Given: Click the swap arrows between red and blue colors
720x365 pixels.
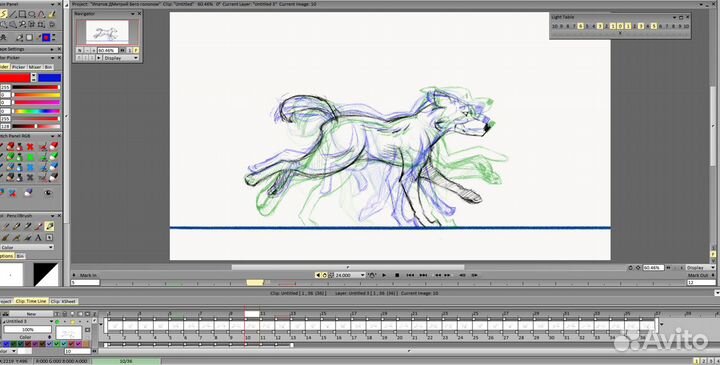Looking at the screenshot, I should pos(34,78).
